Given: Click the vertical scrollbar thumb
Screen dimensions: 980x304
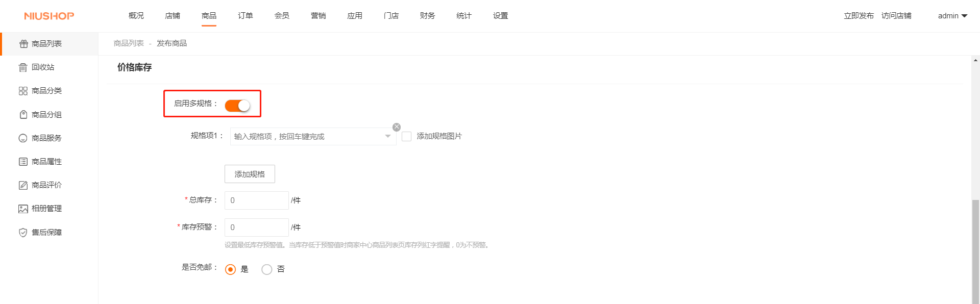Looking at the screenshot, I should 975,251.
